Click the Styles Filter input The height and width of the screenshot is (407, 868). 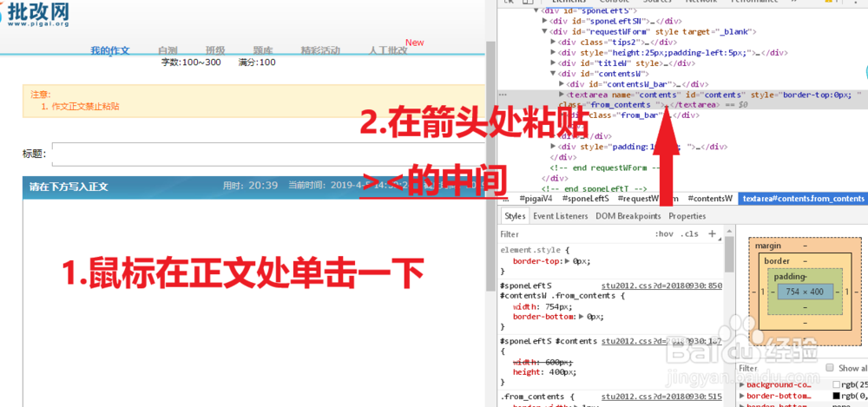pos(575,234)
